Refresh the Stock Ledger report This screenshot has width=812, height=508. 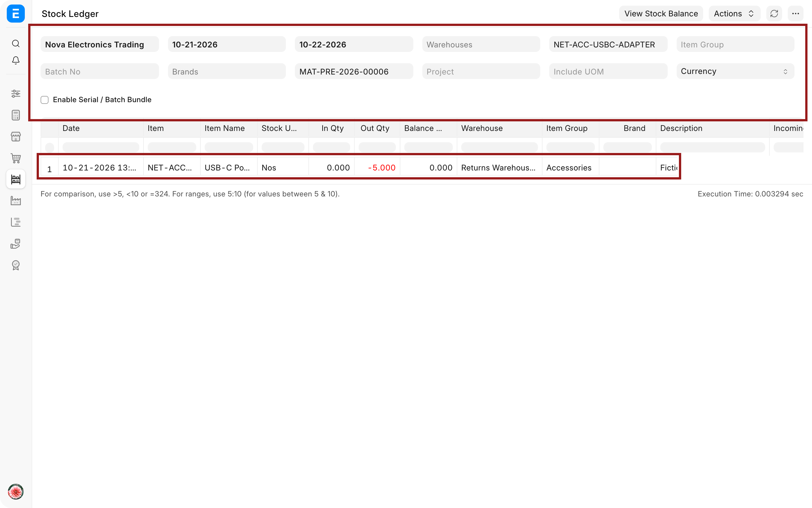coord(774,14)
